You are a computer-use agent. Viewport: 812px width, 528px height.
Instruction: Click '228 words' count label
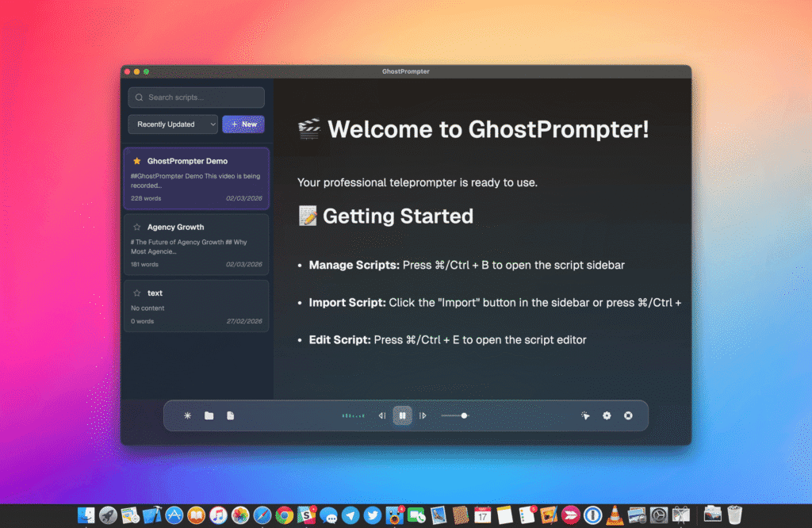tap(146, 198)
